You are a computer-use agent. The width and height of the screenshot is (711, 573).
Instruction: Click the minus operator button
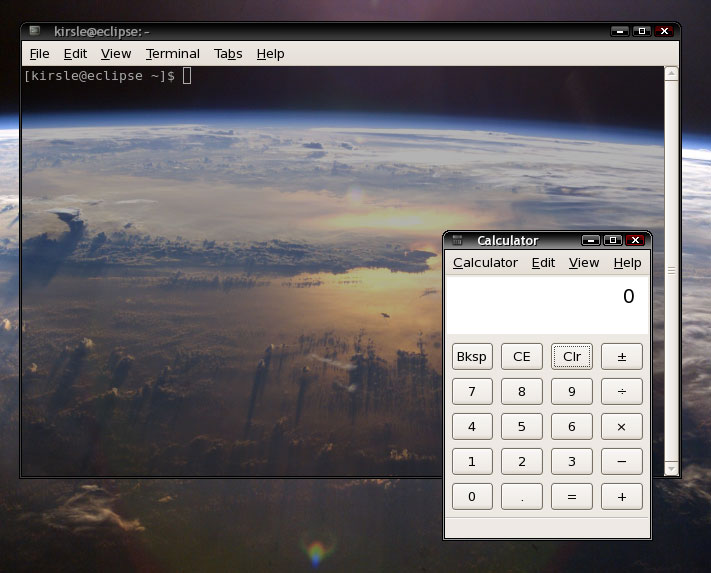click(622, 461)
